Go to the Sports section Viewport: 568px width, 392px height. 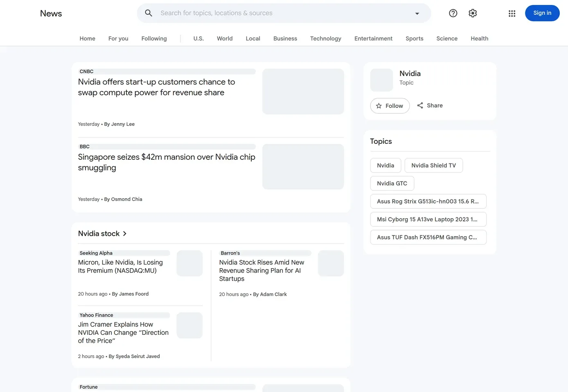(415, 38)
